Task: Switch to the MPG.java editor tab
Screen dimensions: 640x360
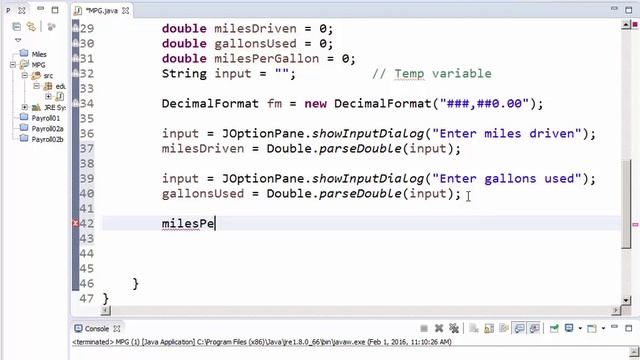Action: 101,11
